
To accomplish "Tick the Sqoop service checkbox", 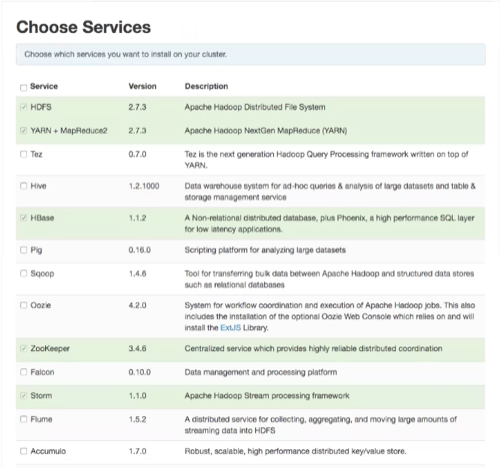I will 23,273.
